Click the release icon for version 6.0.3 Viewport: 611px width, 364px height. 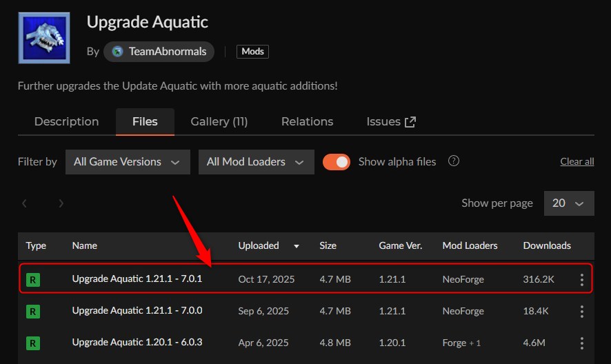pos(33,343)
